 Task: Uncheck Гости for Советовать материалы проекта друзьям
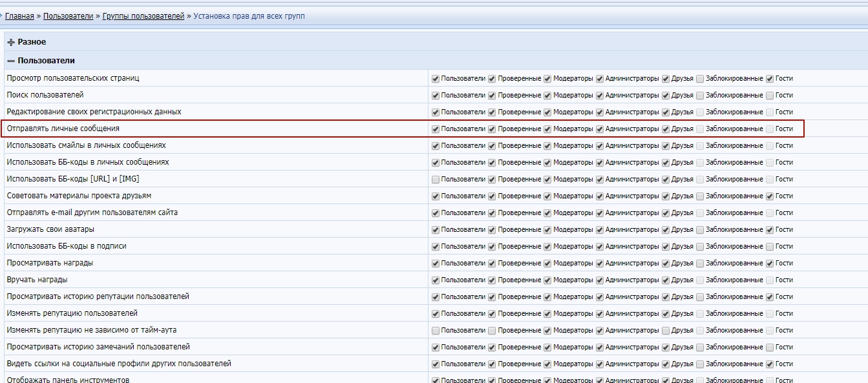pyautogui.click(x=770, y=196)
